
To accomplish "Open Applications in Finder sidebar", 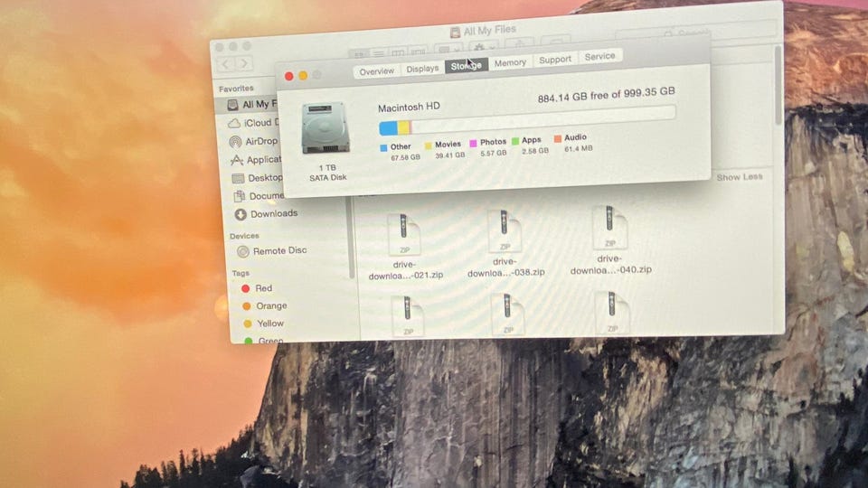I will tap(256, 160).
